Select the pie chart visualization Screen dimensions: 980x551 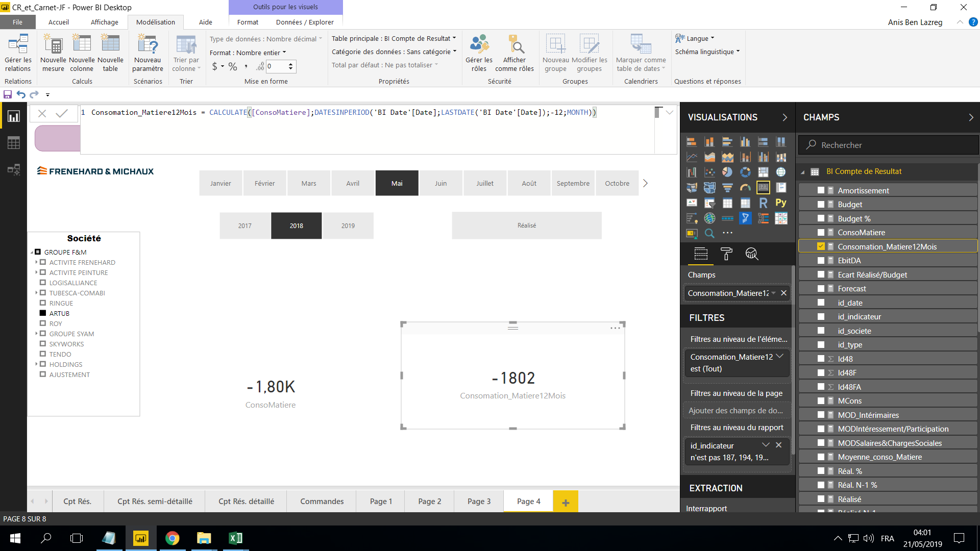coord(727,172)
